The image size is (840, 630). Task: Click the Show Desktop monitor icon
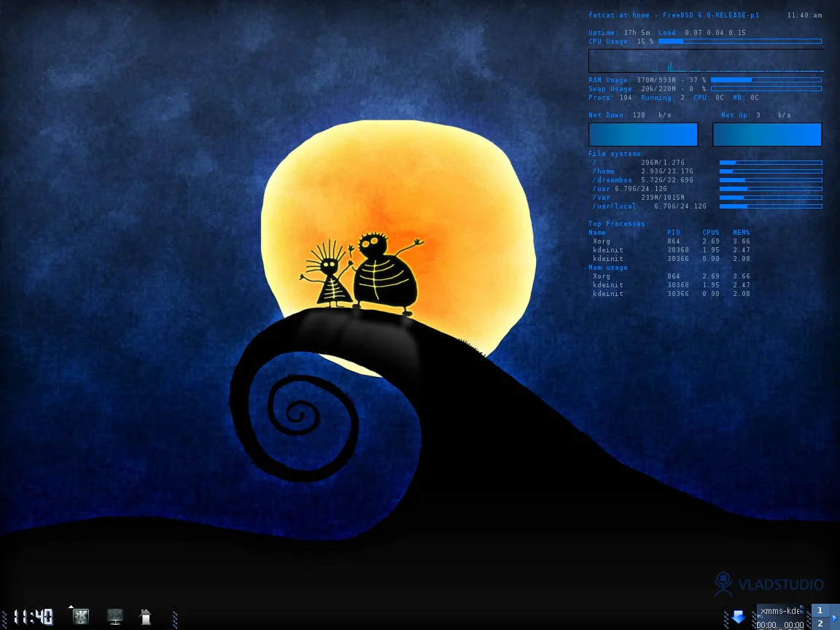click(x=114, y=617)
